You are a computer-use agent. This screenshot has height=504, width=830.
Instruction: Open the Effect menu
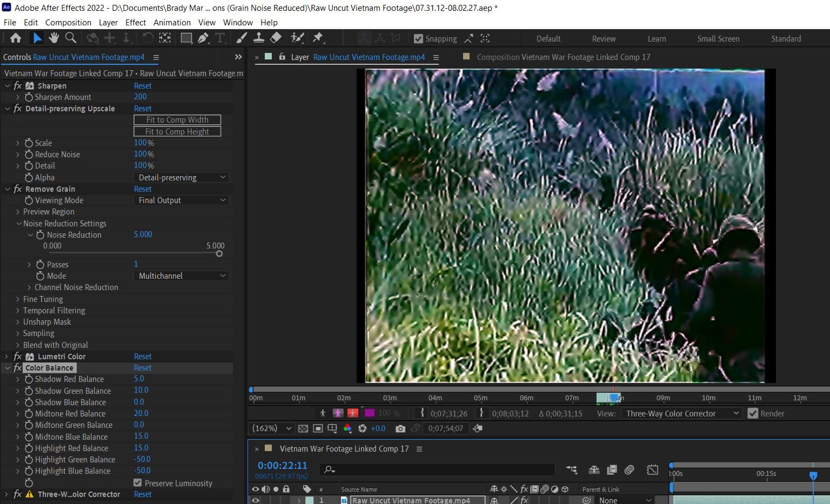(136, 22)
